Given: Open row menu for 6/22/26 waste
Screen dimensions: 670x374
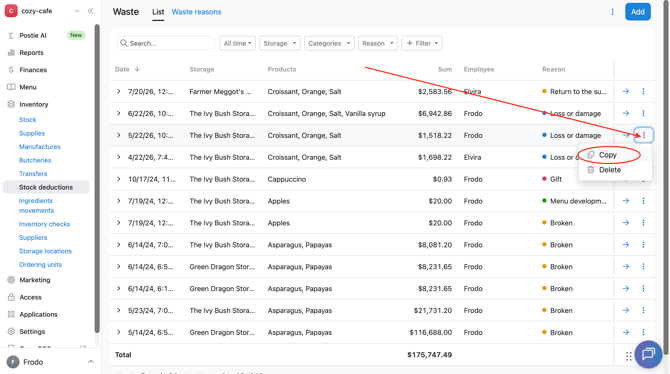Looking at the screenshot, I should click(643, 113).
